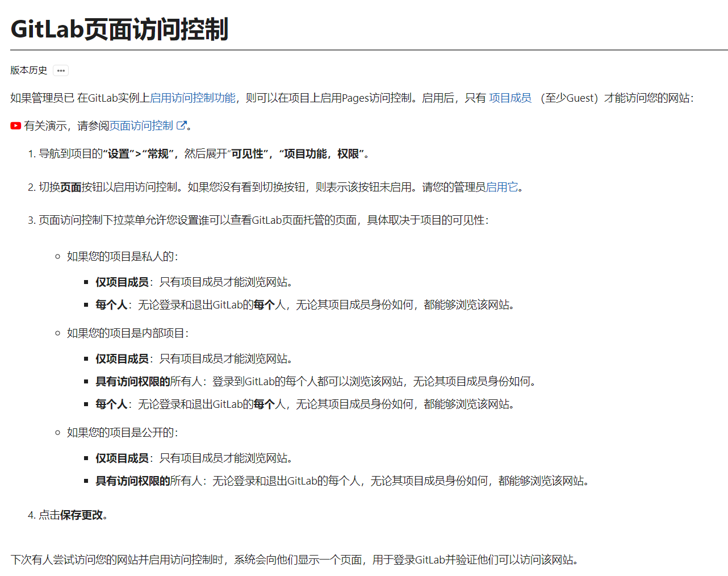Image resolution: width=728 pixels, height=576 pixels.
Task: Click the 如果您的项目是私人的 list item
Action: [x=122, y=256]
